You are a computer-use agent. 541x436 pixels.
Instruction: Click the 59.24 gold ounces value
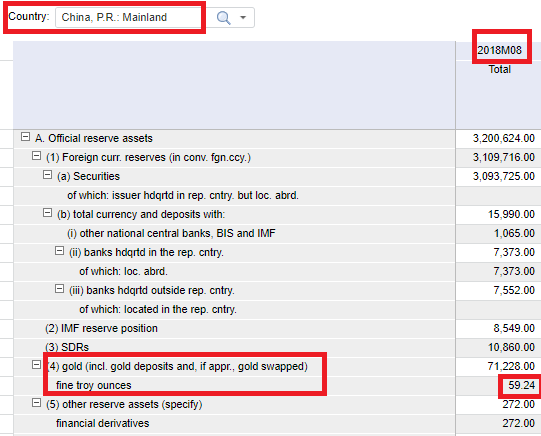coord(521,385)
